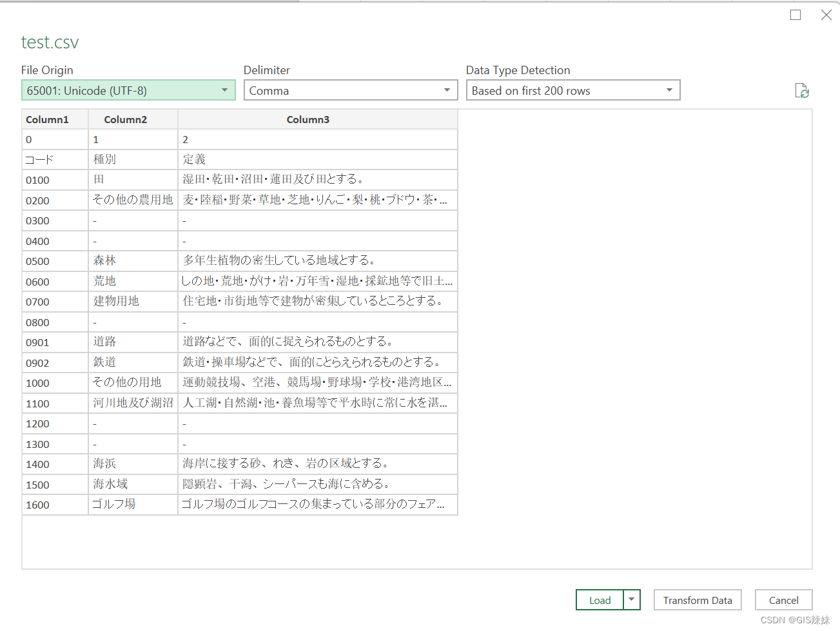
Task: Click the ゴルフ場 cell in Column2
Action: click(x=133, y=505)
